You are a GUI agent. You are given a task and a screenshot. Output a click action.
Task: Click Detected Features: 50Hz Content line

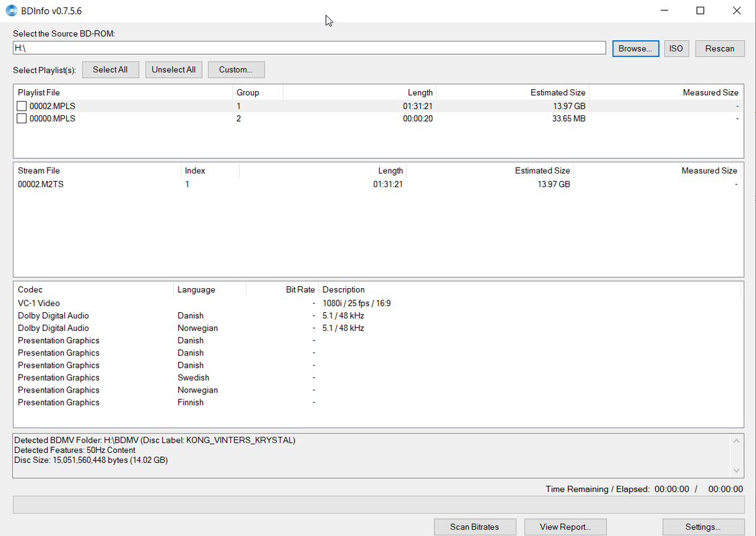[x=75, y=450]
